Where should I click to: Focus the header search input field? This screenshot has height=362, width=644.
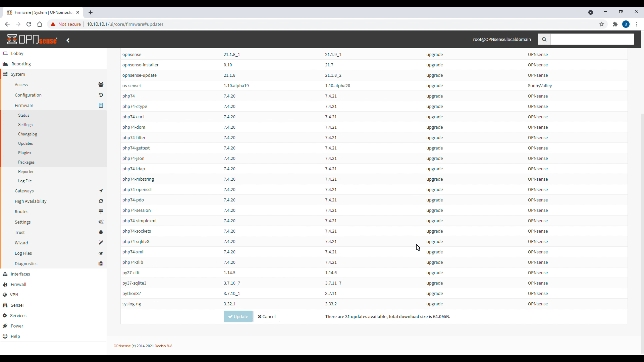pos(592,39)
